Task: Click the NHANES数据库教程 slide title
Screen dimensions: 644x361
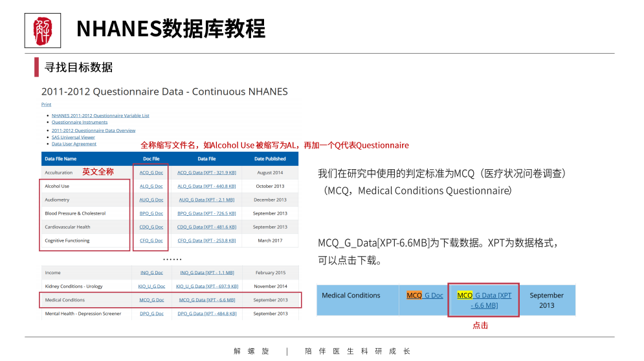Action: [x=171, y=29]
